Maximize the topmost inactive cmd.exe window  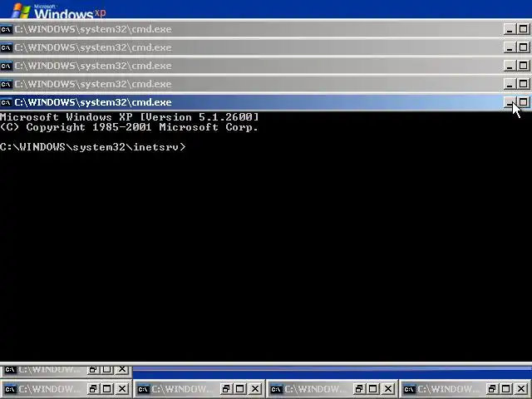[523, 29]
